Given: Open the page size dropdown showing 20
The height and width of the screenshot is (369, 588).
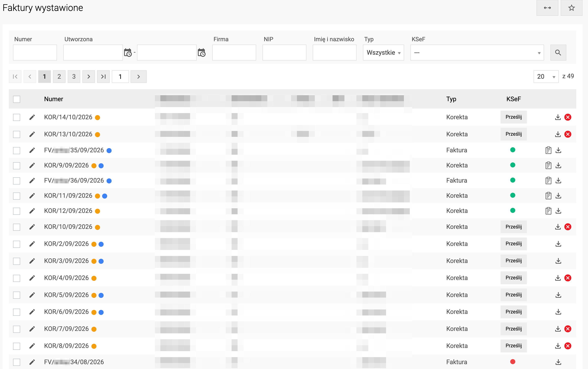Looking at the screenshot, I should click(546, 77).
